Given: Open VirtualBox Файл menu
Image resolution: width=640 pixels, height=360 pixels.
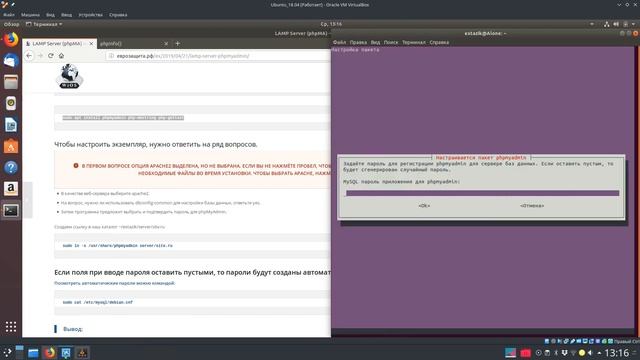Looking at the screenshot, I should point(9,15).
